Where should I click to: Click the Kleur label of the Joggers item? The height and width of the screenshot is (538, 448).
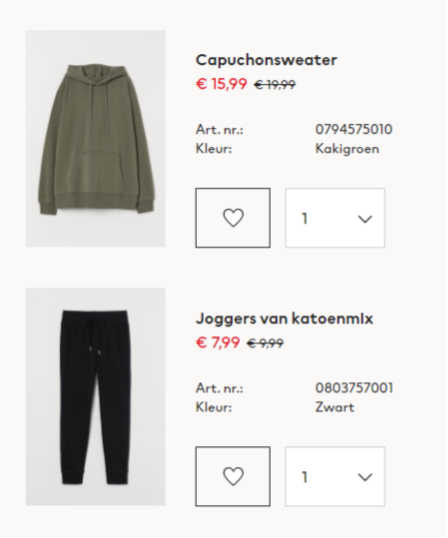214,408
